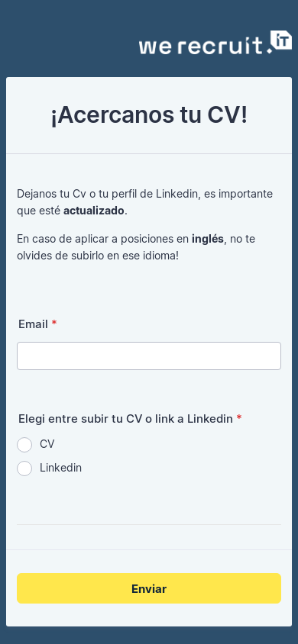Click the CV option label text
Screen dimensions: 298x644
pyautogui.click(x=47, y=444)
